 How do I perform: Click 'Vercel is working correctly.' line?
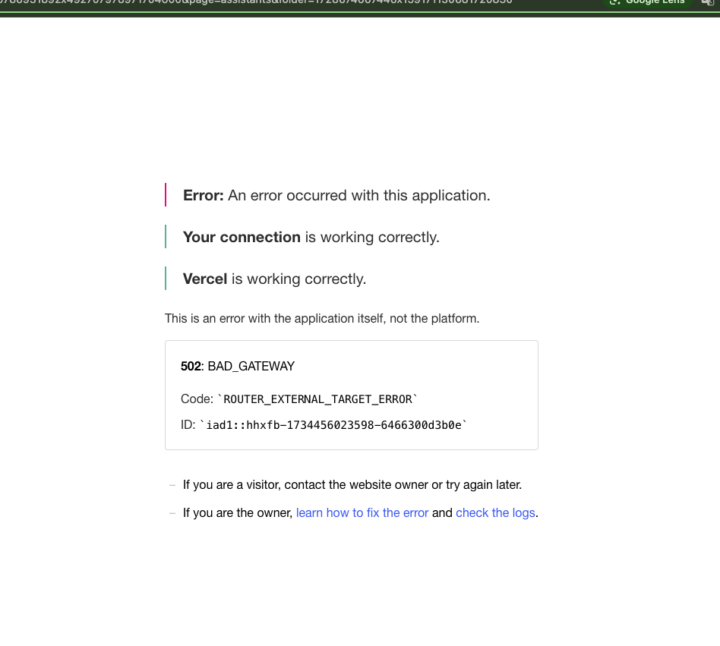click(x=275, y=279)
